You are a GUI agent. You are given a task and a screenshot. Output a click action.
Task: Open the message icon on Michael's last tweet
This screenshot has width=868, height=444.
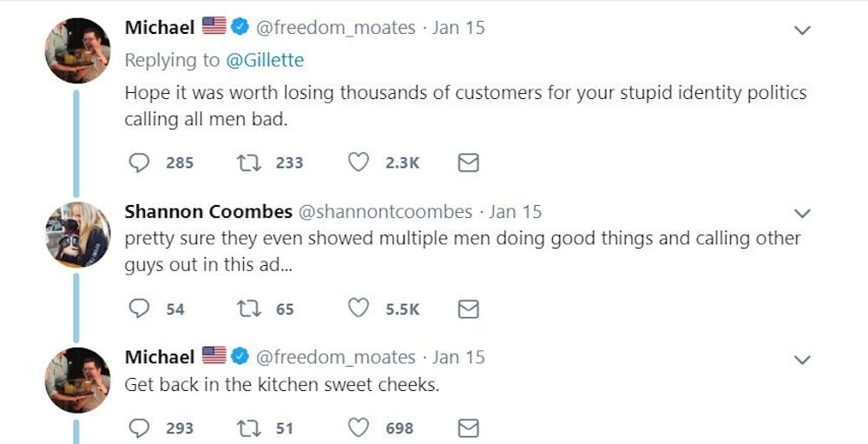click(x=468, y=427)
